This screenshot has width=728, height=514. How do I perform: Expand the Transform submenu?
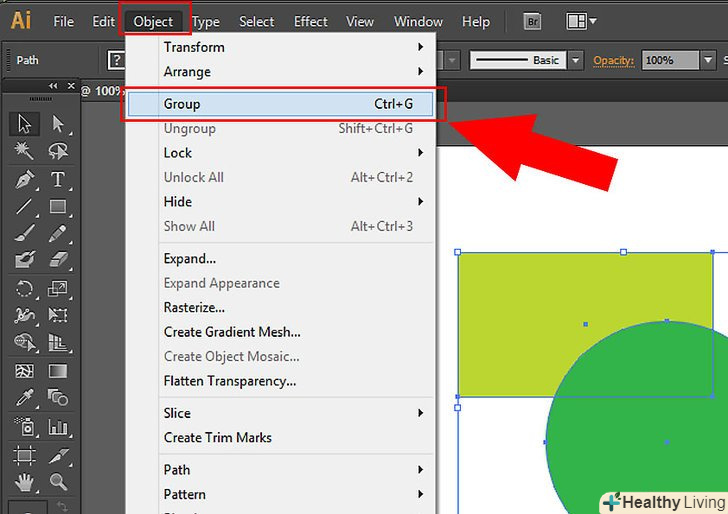[x=420, y=47]
